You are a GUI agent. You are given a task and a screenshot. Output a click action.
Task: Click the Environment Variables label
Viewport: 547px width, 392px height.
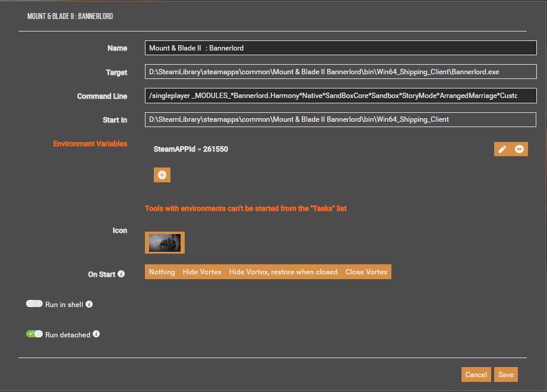90,144
